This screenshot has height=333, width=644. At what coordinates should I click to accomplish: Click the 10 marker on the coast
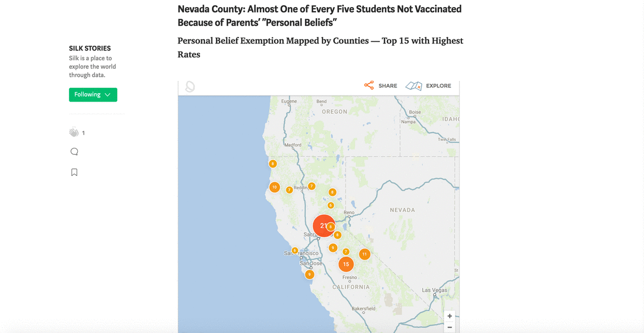(275, 188)
